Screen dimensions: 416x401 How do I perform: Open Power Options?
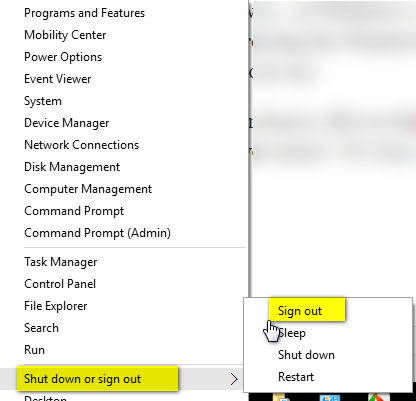pyautogui.click(x=63, y=57)
